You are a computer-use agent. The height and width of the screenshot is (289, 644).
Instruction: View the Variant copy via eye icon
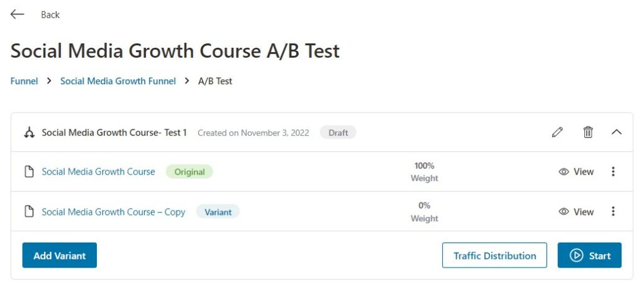coord(564,212)
